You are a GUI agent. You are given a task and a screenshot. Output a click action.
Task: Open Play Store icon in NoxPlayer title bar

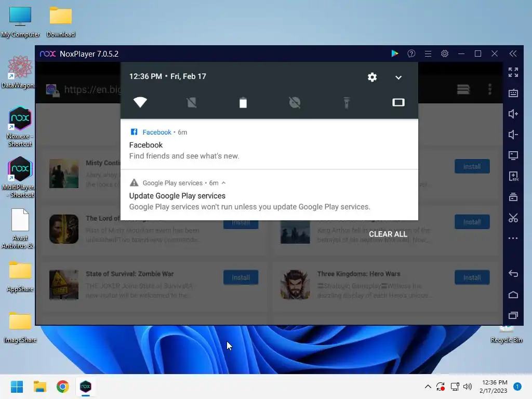(x=395, y=54)
